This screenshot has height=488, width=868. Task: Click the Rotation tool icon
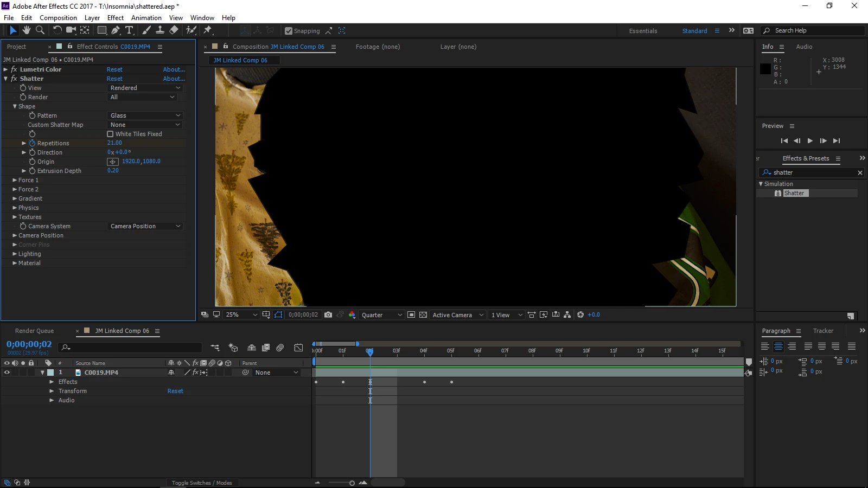click(x=57, y=30)
